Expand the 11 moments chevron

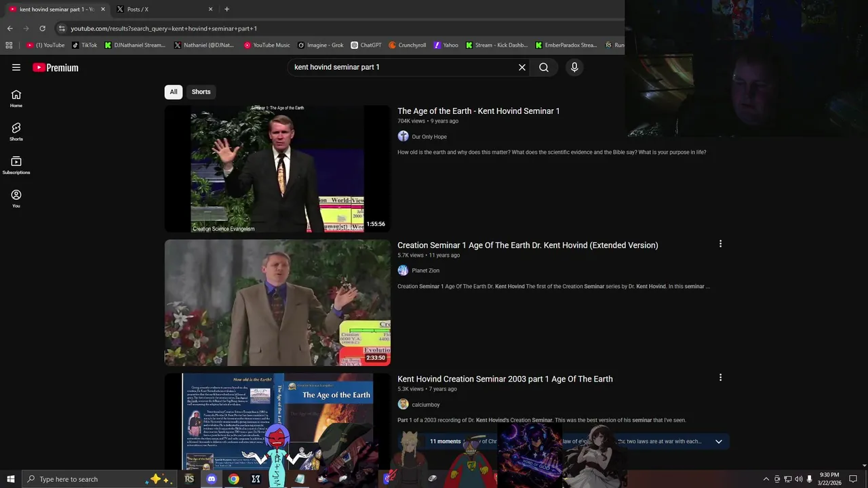tap(719, 441)
